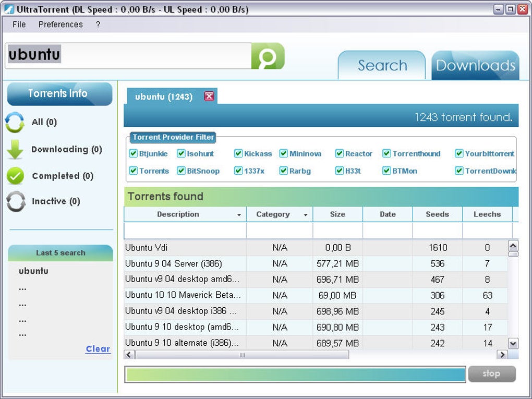Uncheck the Yourbittorrent provider
The width and height of the screenshot is (532, 399).
(459, 153)
